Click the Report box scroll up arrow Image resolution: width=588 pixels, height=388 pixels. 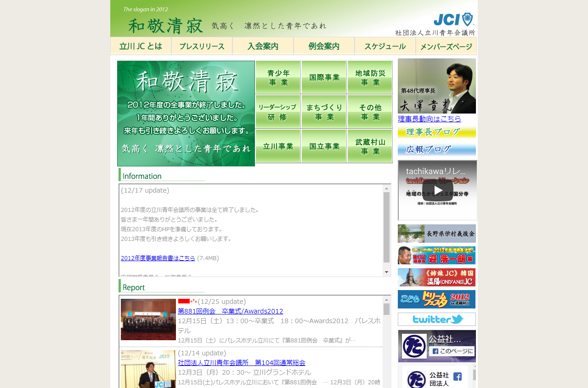click(x=387, y=300)
